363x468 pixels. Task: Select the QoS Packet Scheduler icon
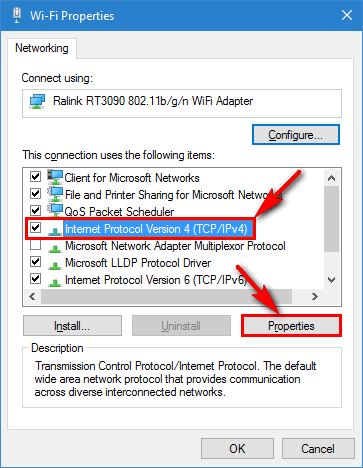[55, 211]
